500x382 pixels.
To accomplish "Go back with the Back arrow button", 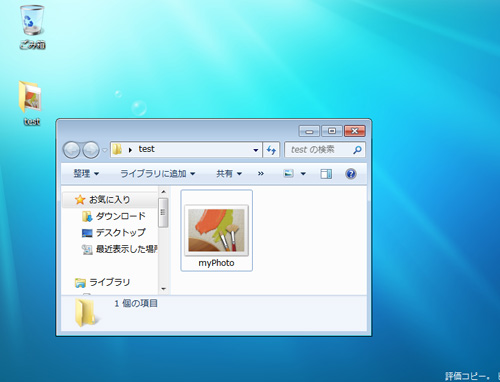I will click(72, 150).
